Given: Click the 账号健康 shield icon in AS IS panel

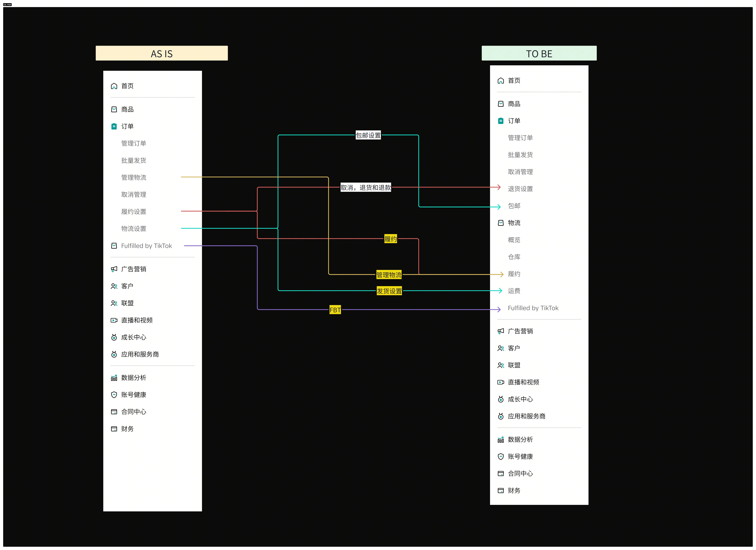Looking at the screenshot, I should [114, 395].
